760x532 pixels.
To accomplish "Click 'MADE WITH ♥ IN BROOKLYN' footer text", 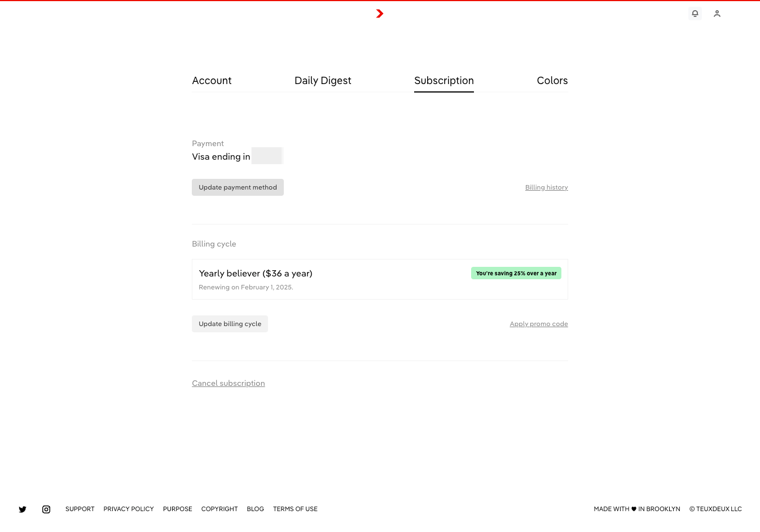I will pyautogui.click(x=637, y=509).
